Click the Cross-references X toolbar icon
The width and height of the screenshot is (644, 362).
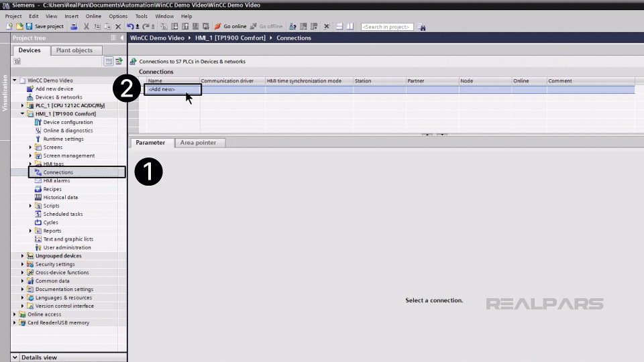pos(327,26)
